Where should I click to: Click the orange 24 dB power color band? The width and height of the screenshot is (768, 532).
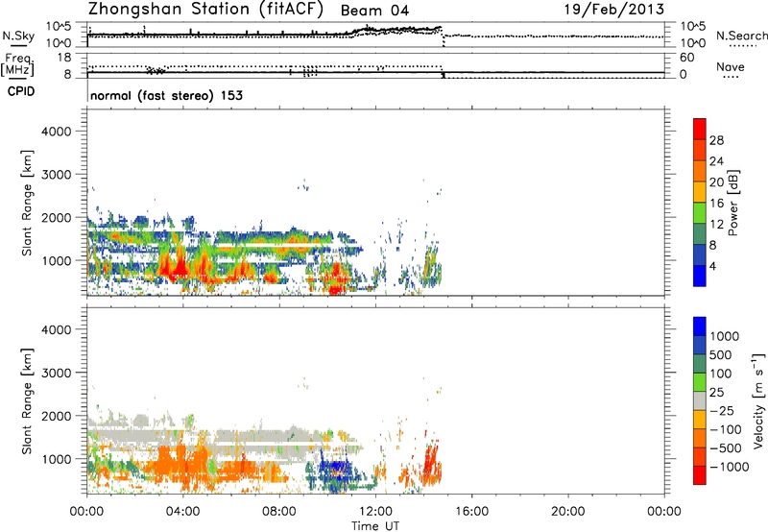click(700, 171)
